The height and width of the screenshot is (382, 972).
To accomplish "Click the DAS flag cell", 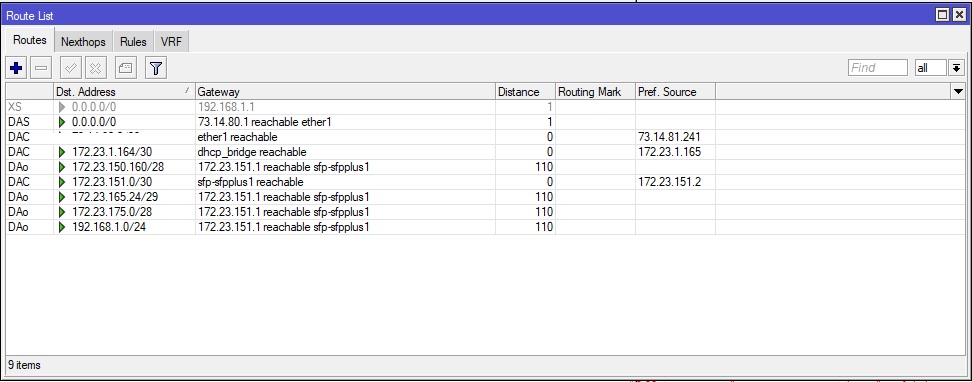I will pyautogui.click(x=30, y=122).
